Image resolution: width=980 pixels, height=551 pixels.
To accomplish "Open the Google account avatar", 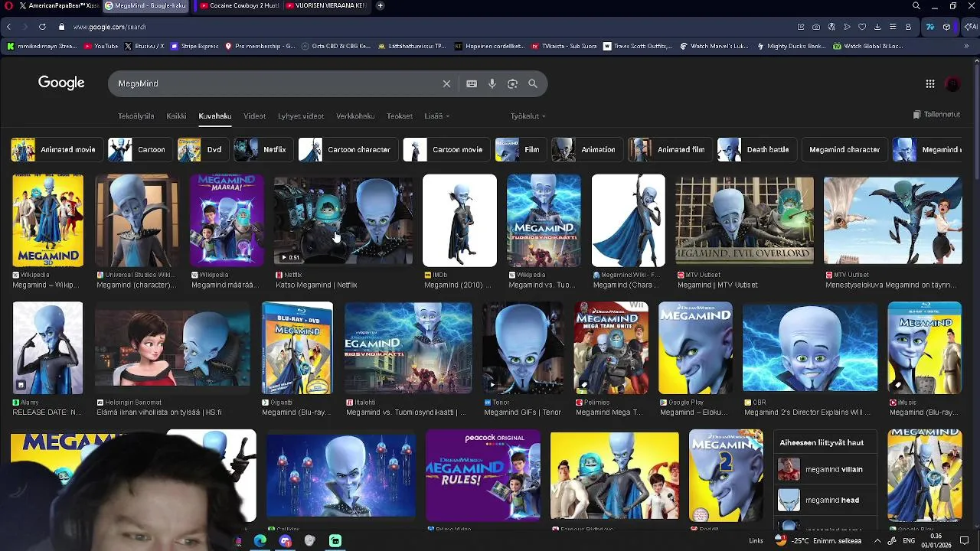I will point(953,83).
